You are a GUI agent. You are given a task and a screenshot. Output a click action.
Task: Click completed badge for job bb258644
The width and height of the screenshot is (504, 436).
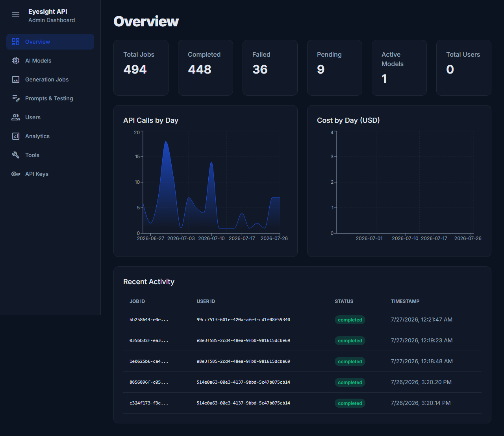(350, 320)
